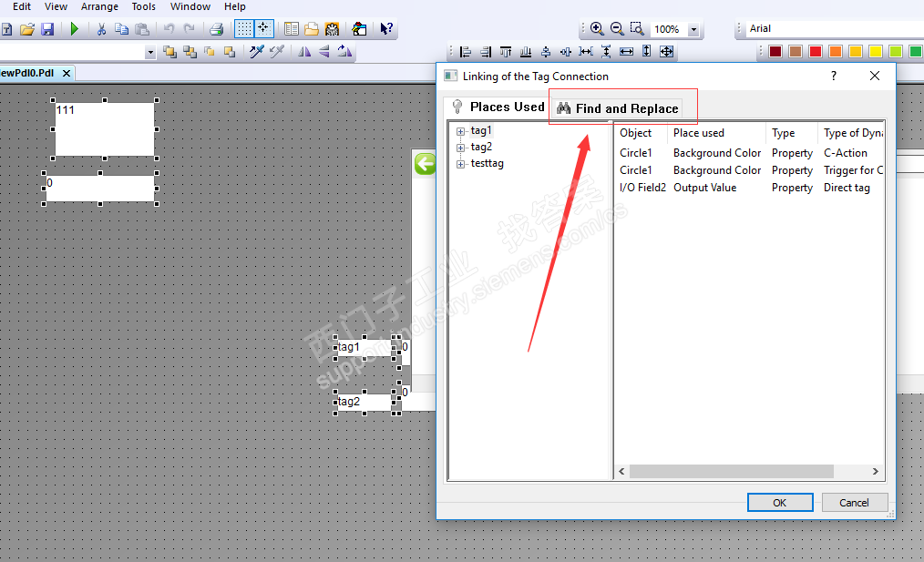
Task: Open the Window menu
Action: point(190,6)
